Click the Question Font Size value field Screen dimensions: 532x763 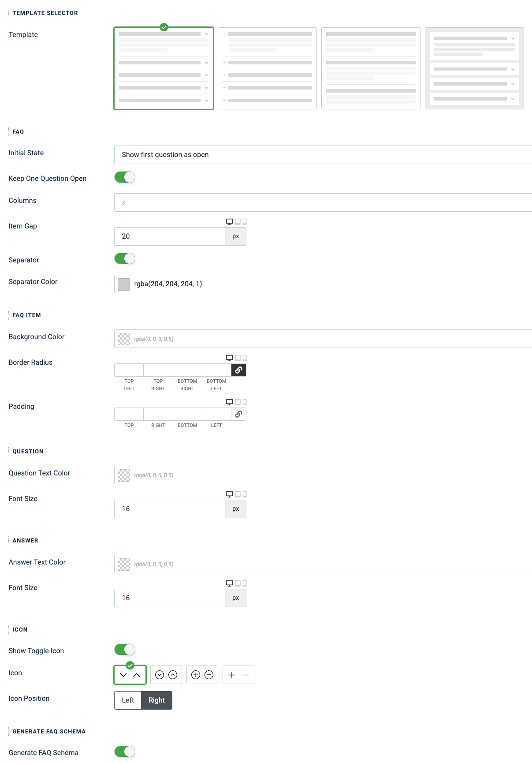click(x=170, y=509)
